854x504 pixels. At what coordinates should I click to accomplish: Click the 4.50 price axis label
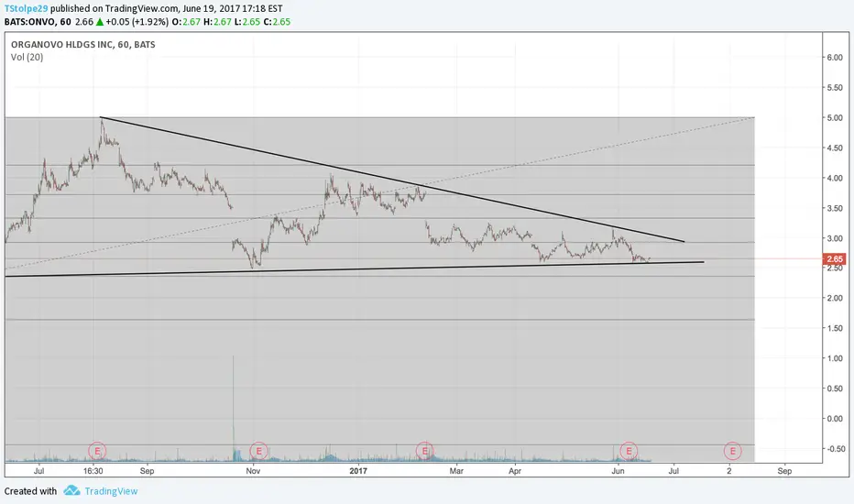point(835,148)
